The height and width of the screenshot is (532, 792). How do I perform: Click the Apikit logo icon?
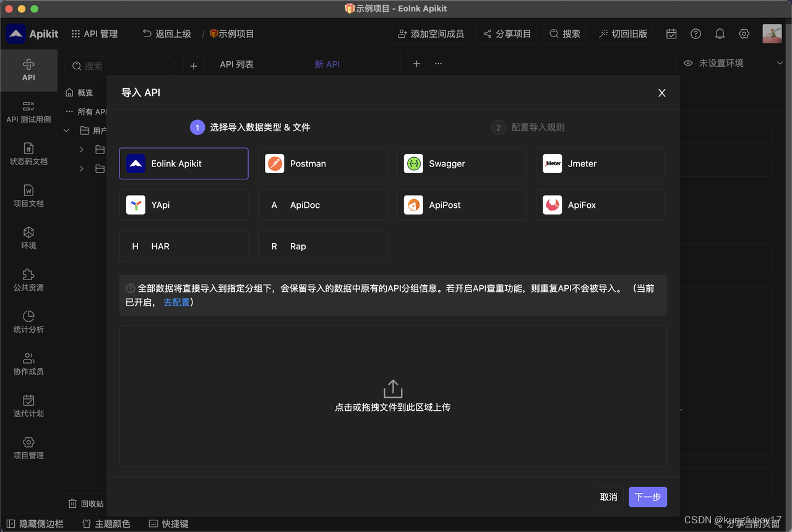tap(15, 34)
